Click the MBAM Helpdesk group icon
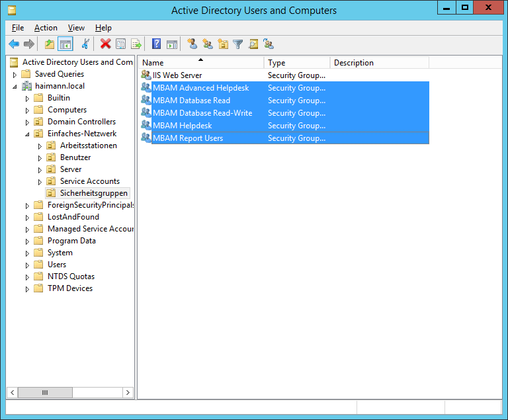This screenshot has height=420, width=508. pyautogui.click(x=146, y=126)
